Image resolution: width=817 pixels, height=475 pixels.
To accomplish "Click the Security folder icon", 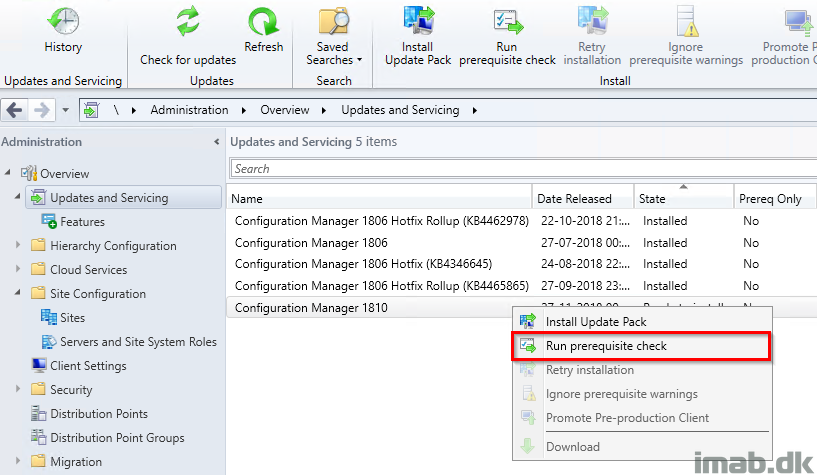I will pyautogui.click(x=39, y=389).
